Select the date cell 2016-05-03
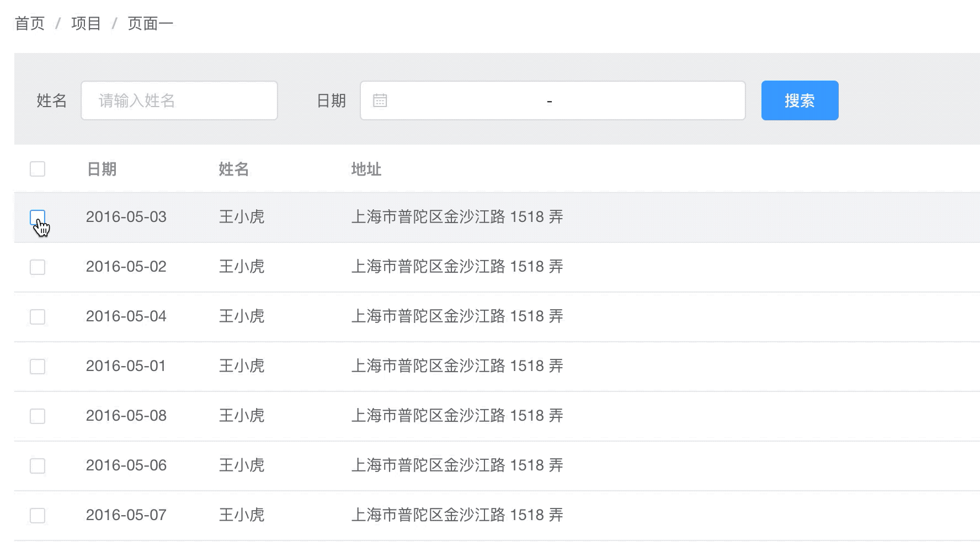This screenshot has width=980, height=551. [x=126, y=217]
